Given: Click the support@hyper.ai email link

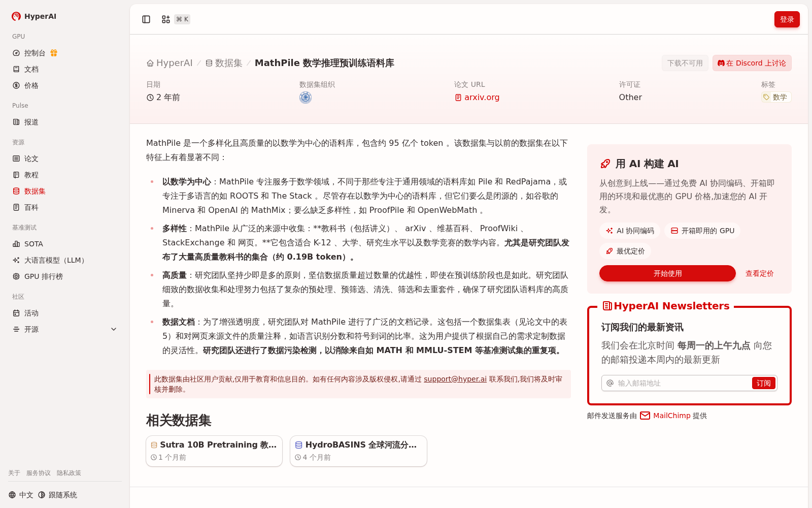Looking at the screenshot, I should click(x=455, y=379).
